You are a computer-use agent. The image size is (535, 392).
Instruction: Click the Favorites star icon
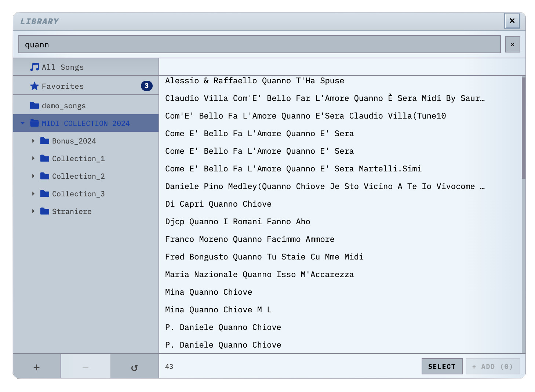pyautogui.click(x=34, y=86)
